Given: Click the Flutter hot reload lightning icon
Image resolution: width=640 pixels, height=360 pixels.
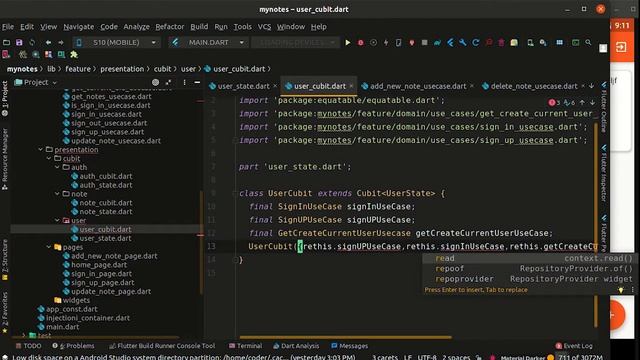Looking at the screenshot, I should [x=386, y=42].
